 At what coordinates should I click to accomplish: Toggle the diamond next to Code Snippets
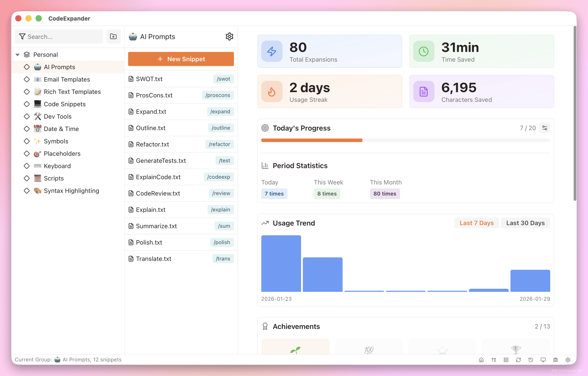click(27, 104)
